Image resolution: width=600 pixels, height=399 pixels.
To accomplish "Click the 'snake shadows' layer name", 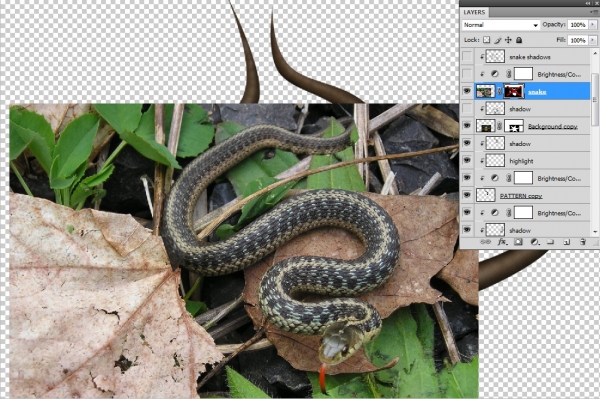I will 530,57.
